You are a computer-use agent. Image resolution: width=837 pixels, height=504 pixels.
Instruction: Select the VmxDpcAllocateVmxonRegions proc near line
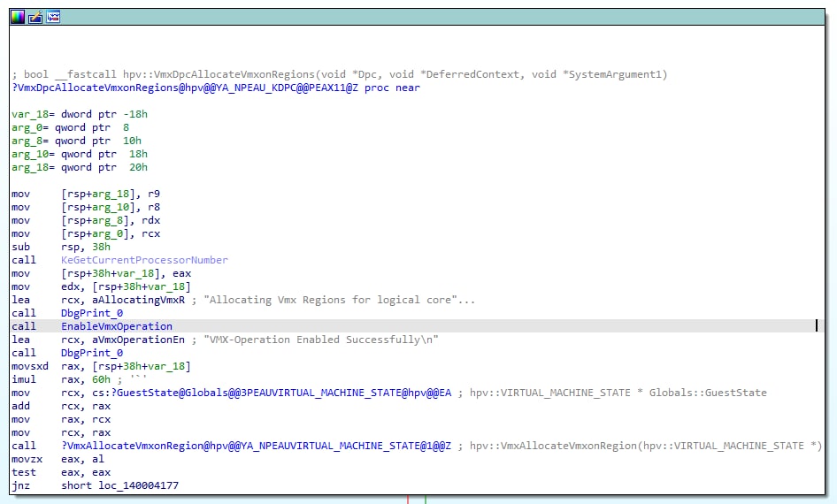point(216,88)
